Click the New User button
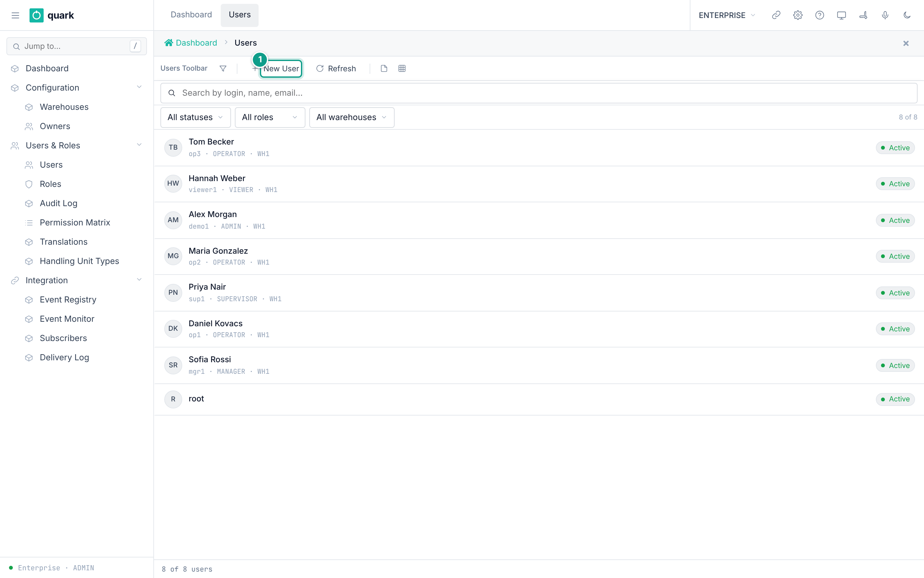 [x=281, y=68]
